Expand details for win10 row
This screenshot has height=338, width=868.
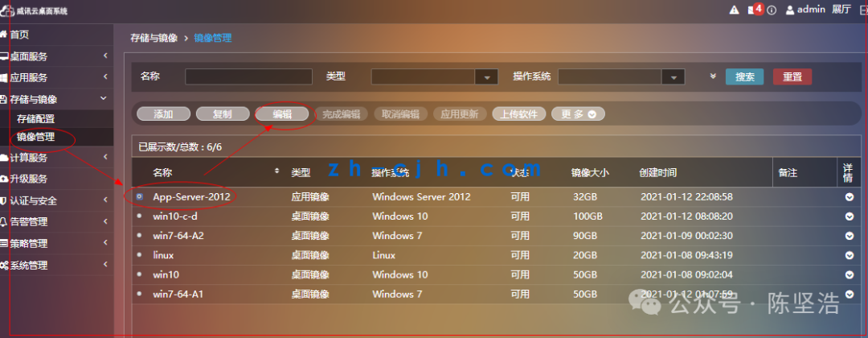(850, 275)
